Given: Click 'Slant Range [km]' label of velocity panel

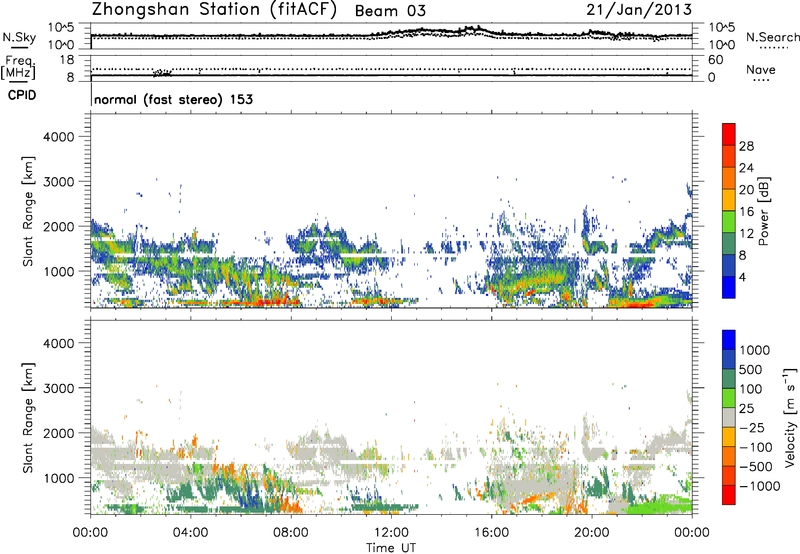Looking at the screenshot, I should (x=28, y=418).
